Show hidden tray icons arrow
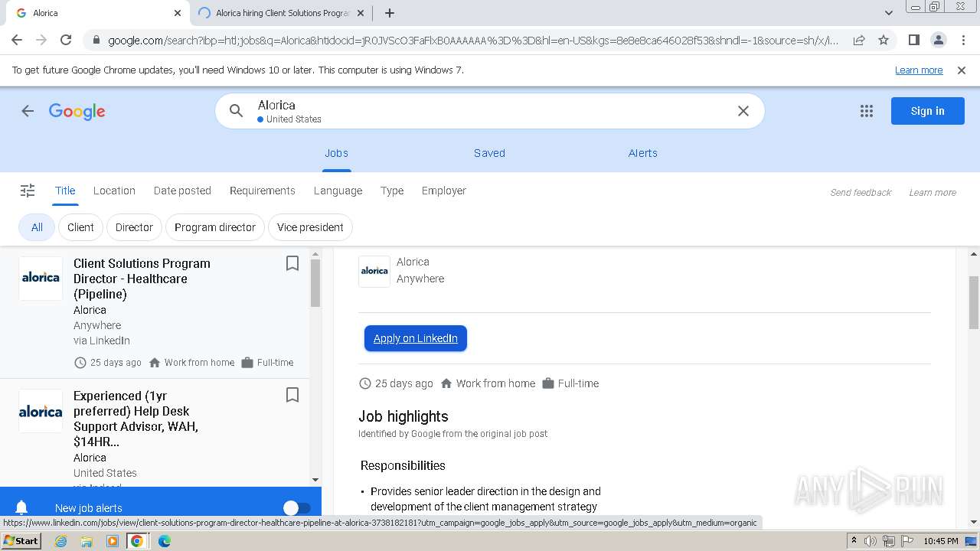 (854, 541)
